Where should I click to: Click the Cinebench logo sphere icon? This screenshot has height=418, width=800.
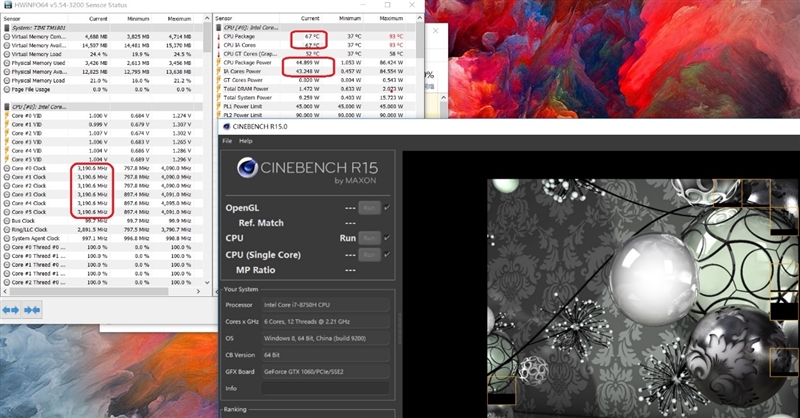[x=244, y=169]
